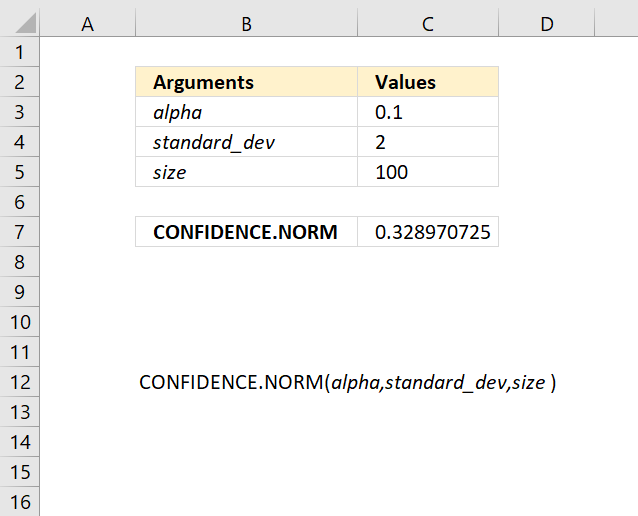This screenshot has width=638, height=516.
Task: Select column B header
Action: (246, 24)
